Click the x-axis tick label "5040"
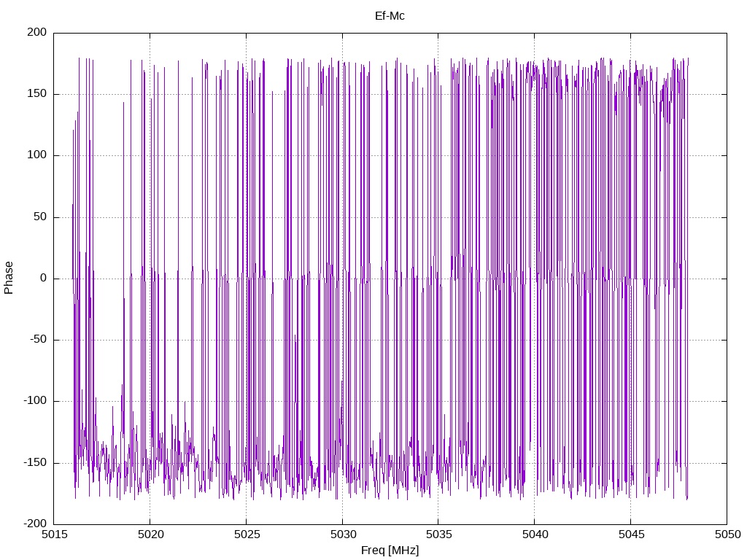This screenshot has height=560, width=747. 535,534
